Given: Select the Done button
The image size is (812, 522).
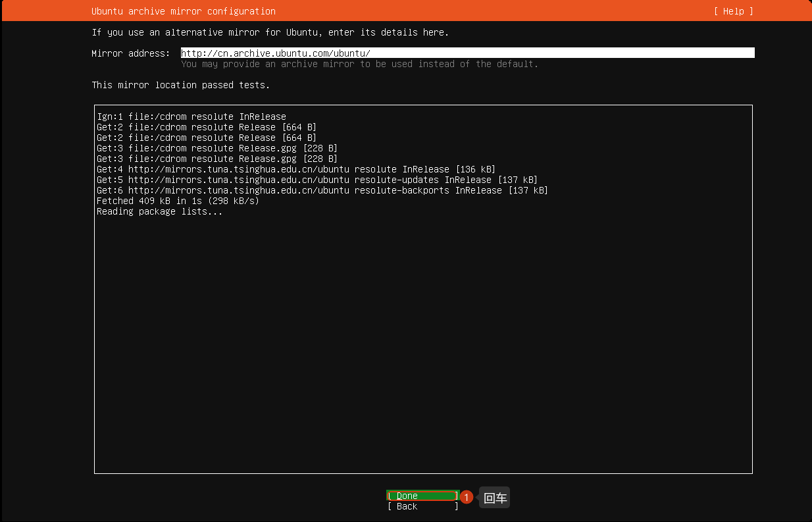Looking at the screenshot, I should point(422,496).
